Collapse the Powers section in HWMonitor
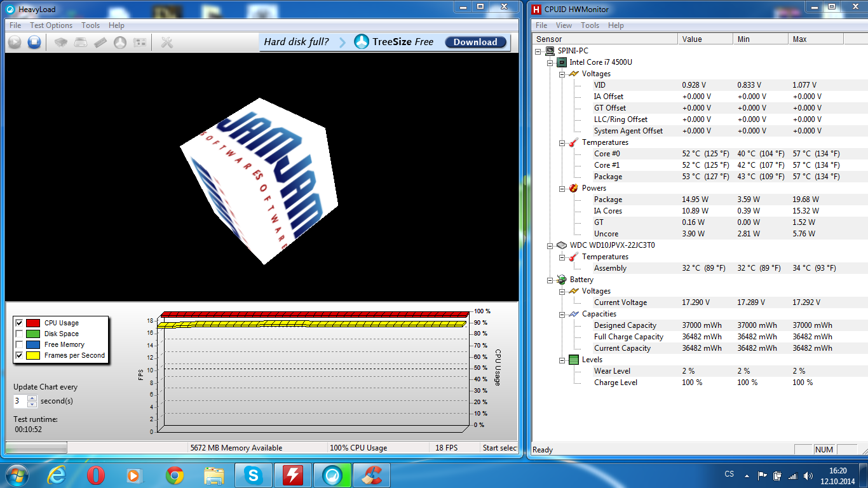Screen dimensions: 868x488 [562, 188]
